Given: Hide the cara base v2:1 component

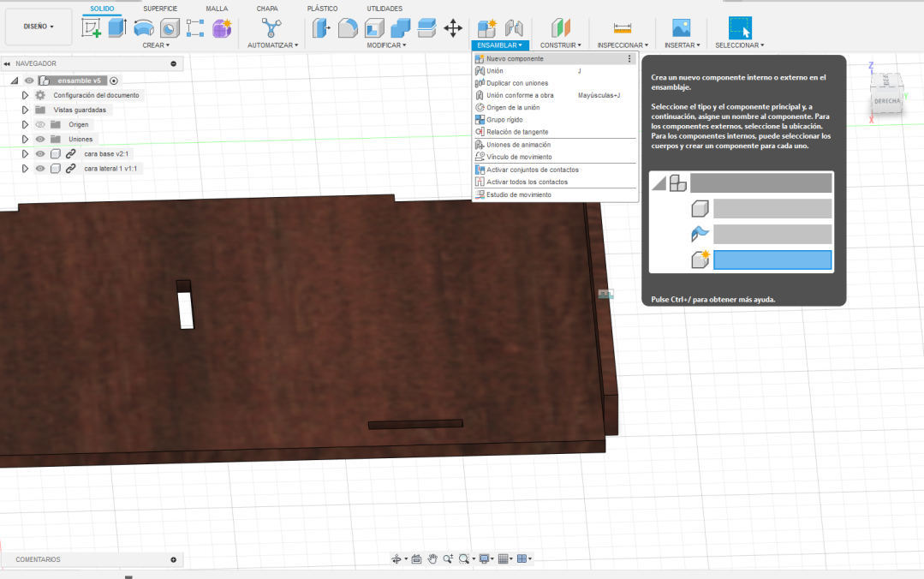Looking at the screenshot, I should 40,154.
